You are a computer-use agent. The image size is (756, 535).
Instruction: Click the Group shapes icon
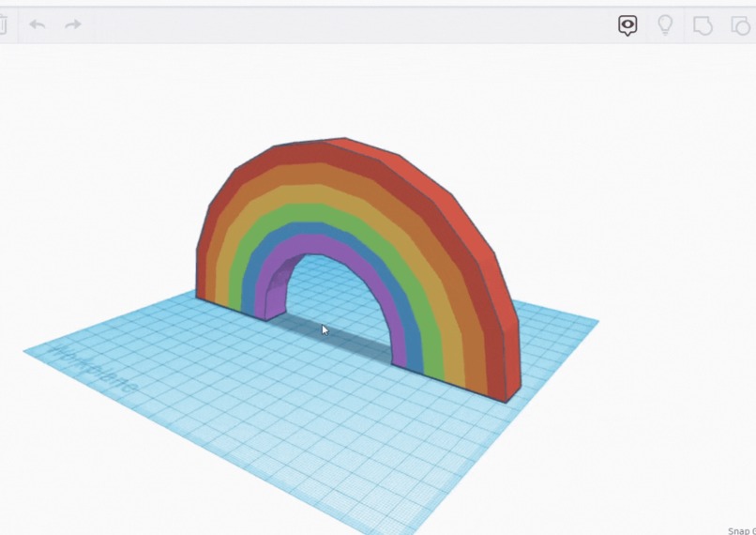[x=703, y=25]
